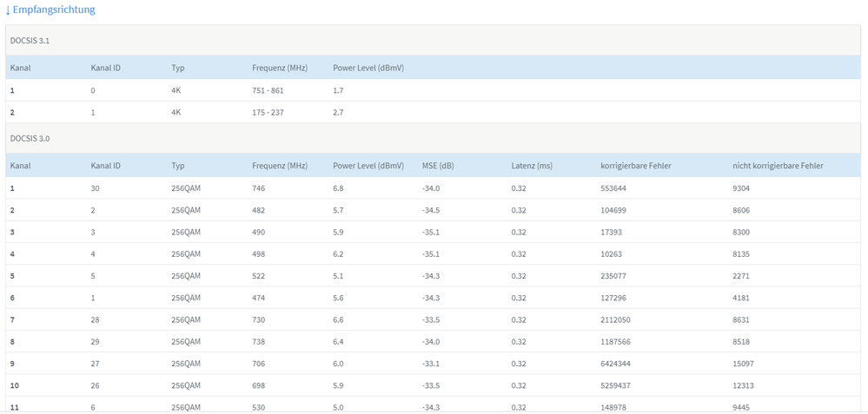Screen dimensions: 868x414
Task: Click DOCSIS 3.1 power level 2.7
Action: (x=338, y=112)
